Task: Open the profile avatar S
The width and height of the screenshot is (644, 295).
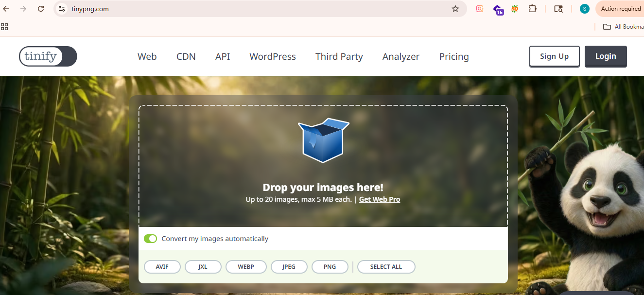Action: point(585,9)
